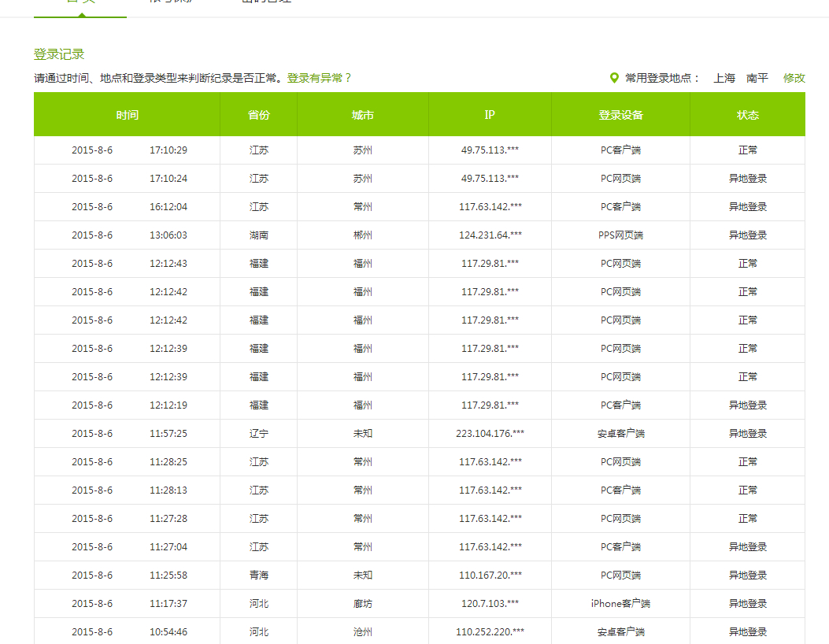
Task: Click the 13:06:03 time entry
Action: click(x=168, y=235)
